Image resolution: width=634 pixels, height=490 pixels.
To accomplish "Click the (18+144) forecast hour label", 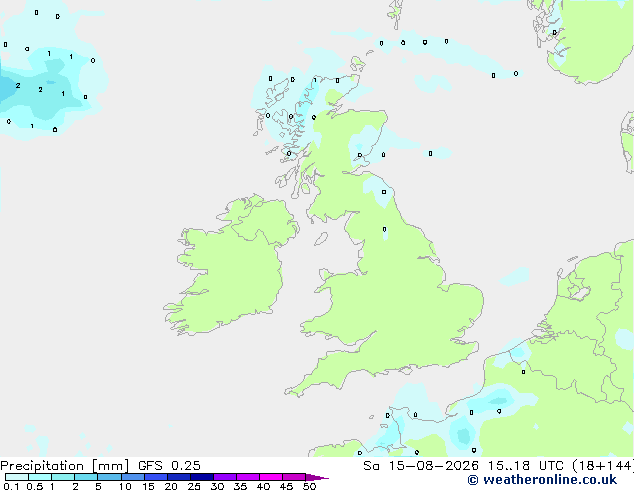I will coord(603,466).
